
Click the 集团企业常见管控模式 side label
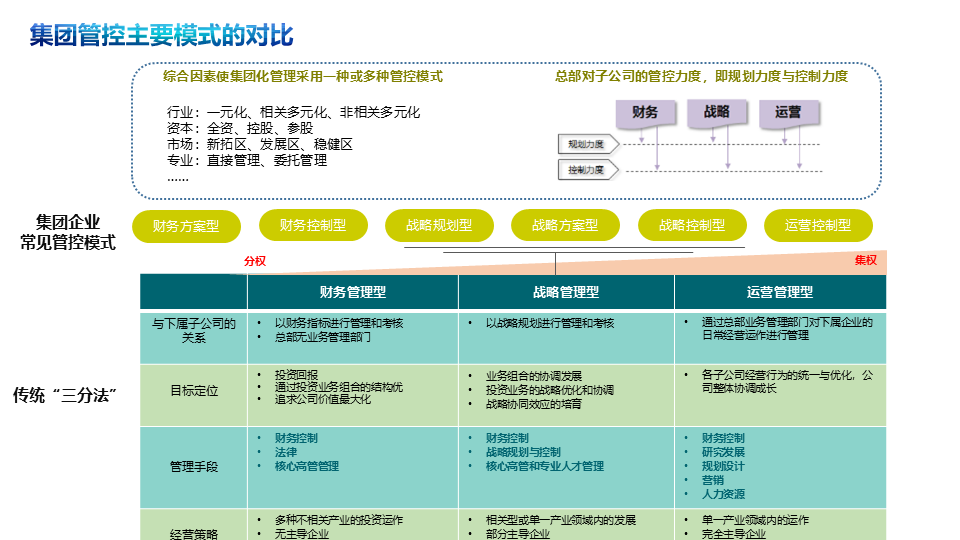[x=67, y=233]
